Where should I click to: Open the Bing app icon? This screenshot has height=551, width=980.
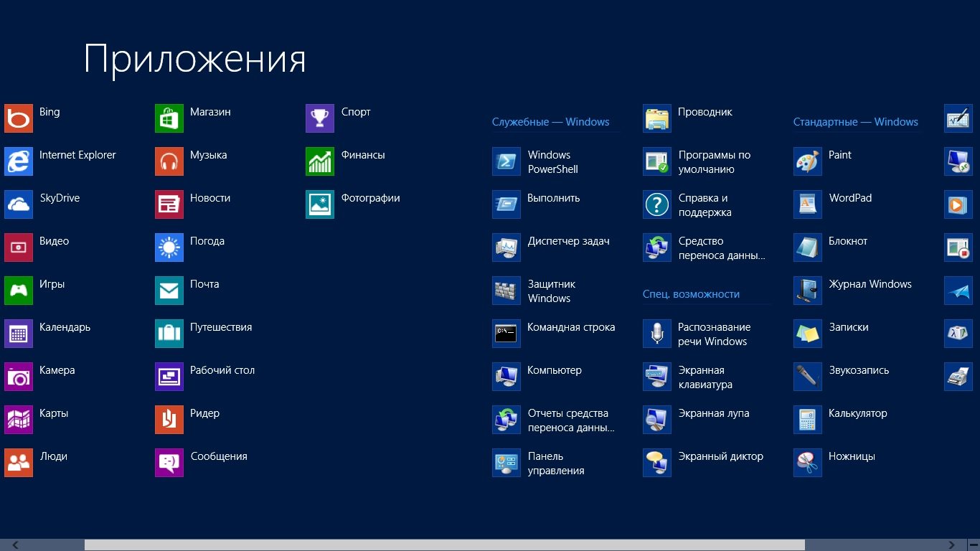pos(19,118)
